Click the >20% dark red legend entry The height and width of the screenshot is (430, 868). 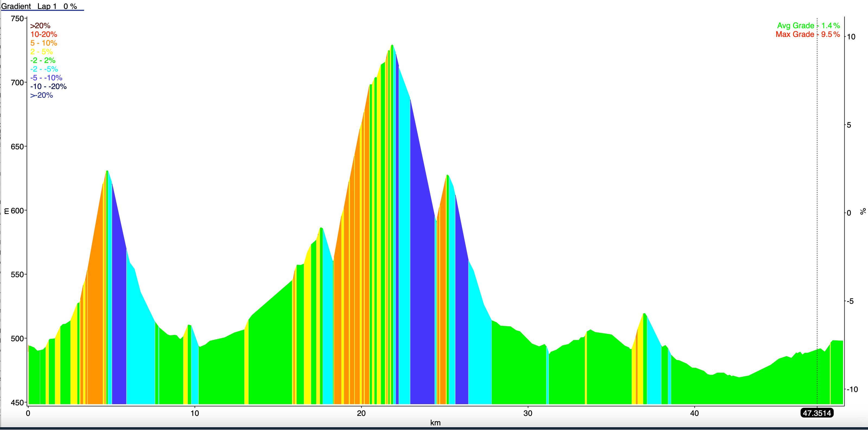pyautogui.click(x=40, y=26)
